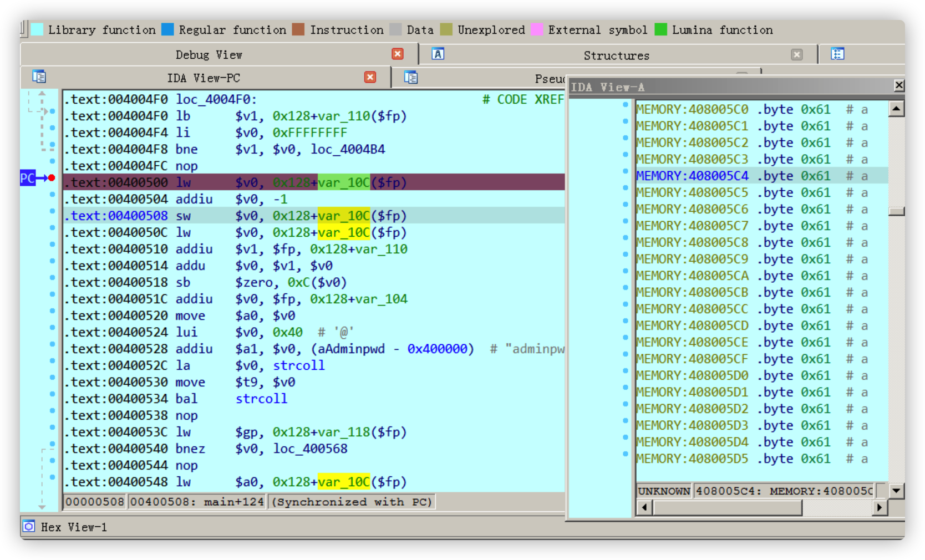Screen dimensions: 925x560
Task: Select the MEMORY:408005D0 byte row
Action: click(x=762, y=375)
